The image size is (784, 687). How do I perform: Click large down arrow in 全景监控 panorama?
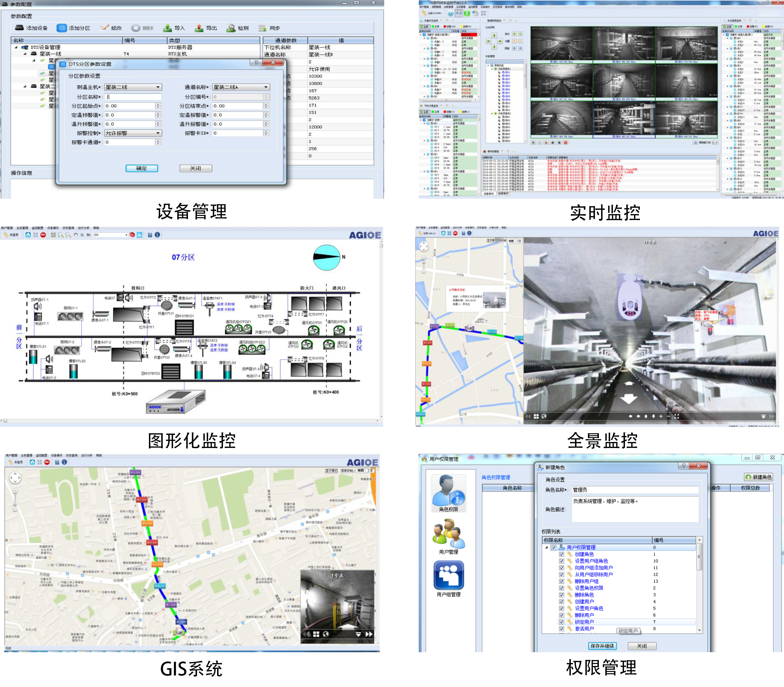click(629, 399)
